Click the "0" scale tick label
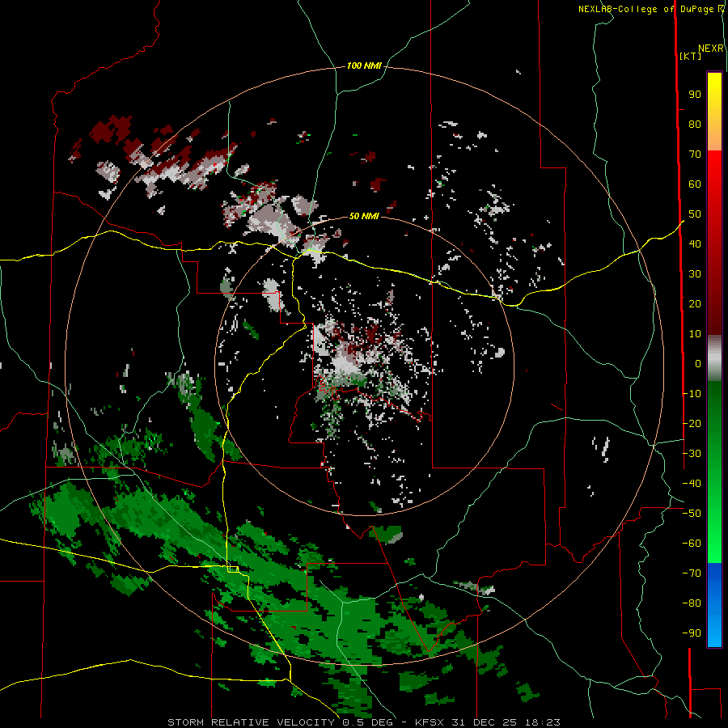 pyautogui.click(x=698, y=364)
